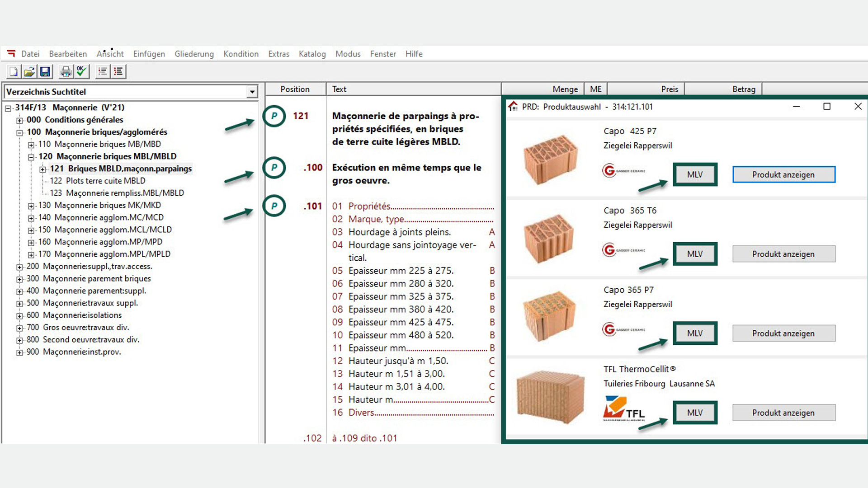Screen dimensions: 868x488
Task: Expand the 000 Conditions générales node
Action: pos(19,120)
